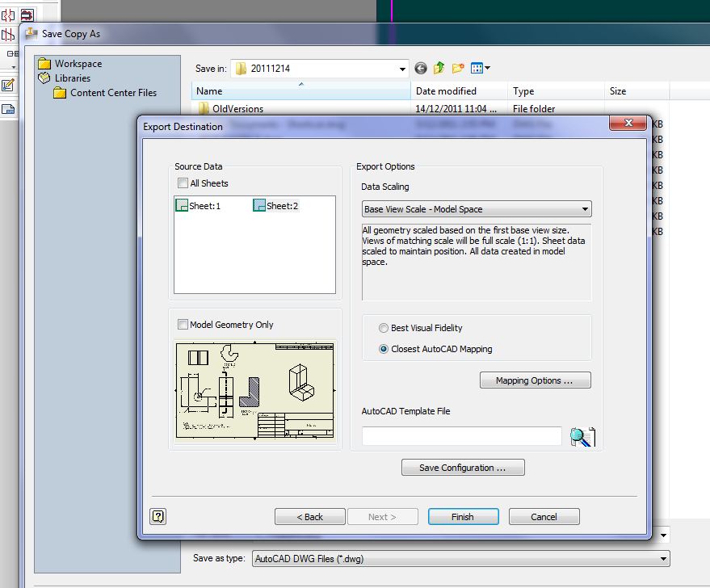
Task: Click Save Copy As title icon
Action: [x=32, y=33]
